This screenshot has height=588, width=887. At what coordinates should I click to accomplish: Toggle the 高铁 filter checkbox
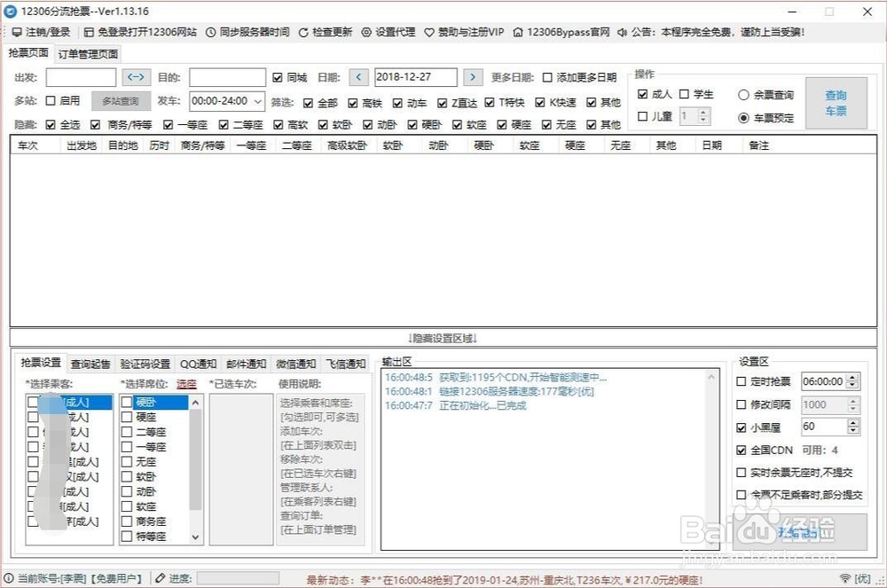pyautogui.click(x=353, y=103)
